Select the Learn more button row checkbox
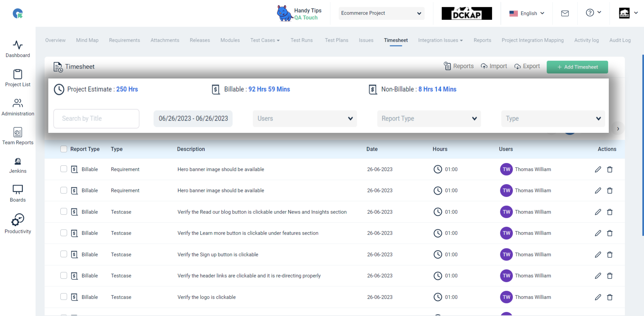This screenshot has width=644, height=316. coord(64,233)
